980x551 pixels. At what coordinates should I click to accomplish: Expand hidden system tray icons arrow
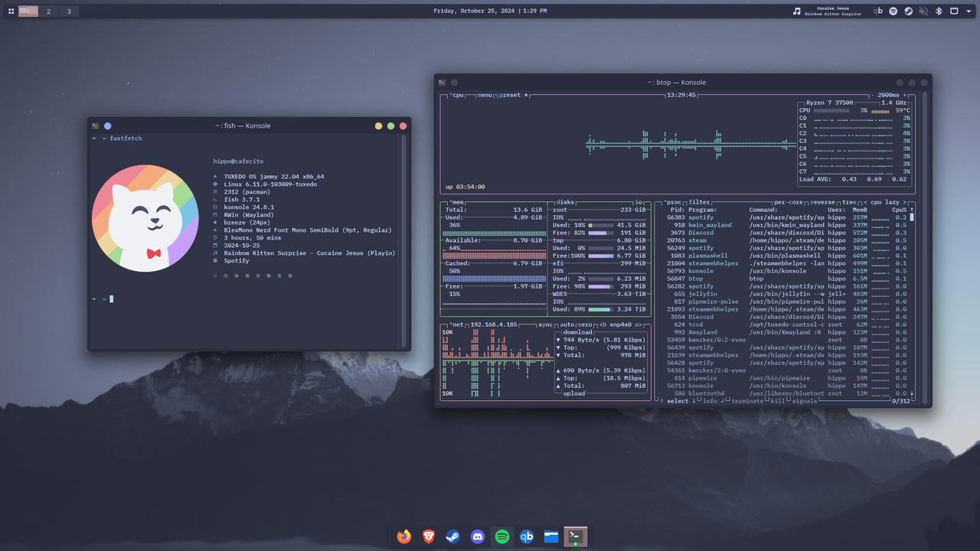tap(969, 11)
